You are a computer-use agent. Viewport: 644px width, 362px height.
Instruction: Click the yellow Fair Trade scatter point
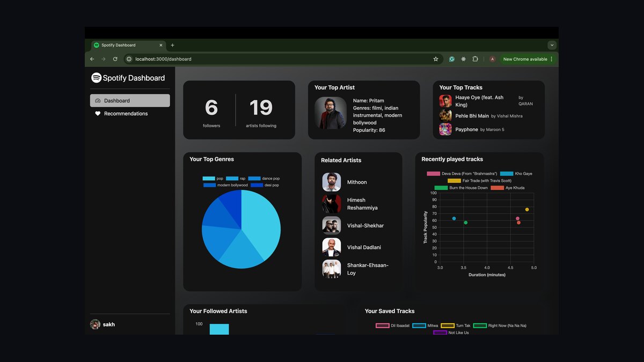pos(527,210)
